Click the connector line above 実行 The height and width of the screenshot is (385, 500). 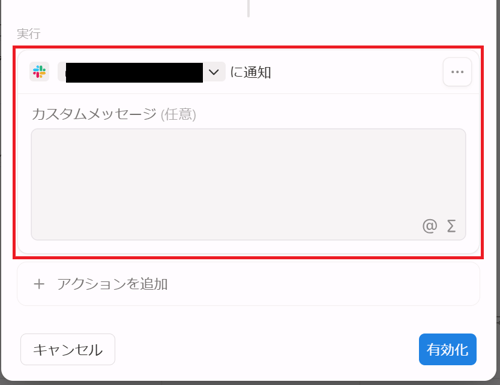coord(248,8)
